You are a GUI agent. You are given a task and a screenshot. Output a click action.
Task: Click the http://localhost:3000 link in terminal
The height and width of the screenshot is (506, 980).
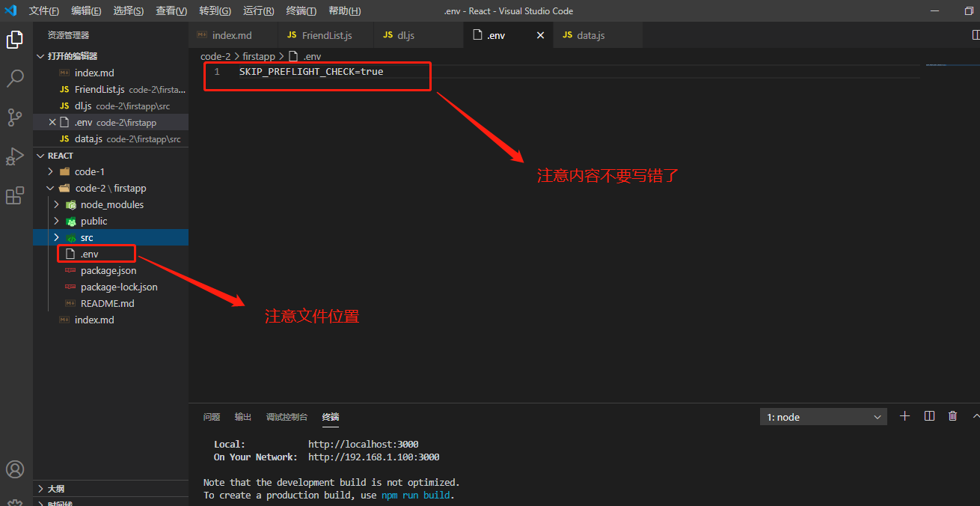(x=364, y=443)
